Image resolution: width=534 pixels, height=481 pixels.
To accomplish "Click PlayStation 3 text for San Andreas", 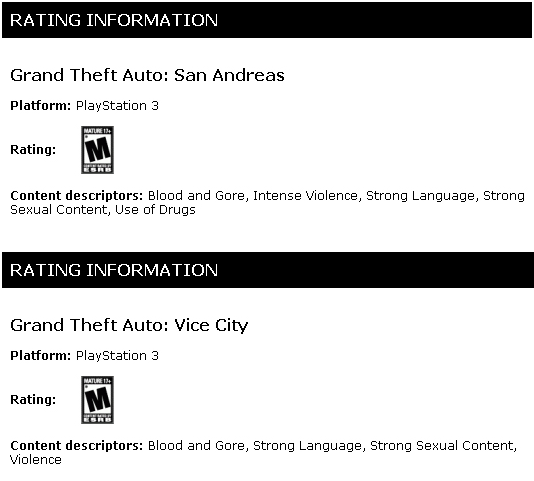I will (x=117, y=106).
